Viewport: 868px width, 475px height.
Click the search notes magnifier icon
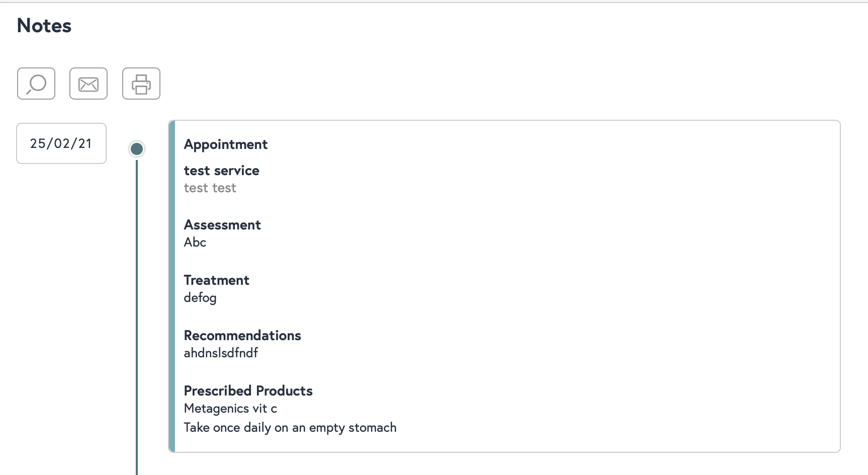tap(36, 84)
